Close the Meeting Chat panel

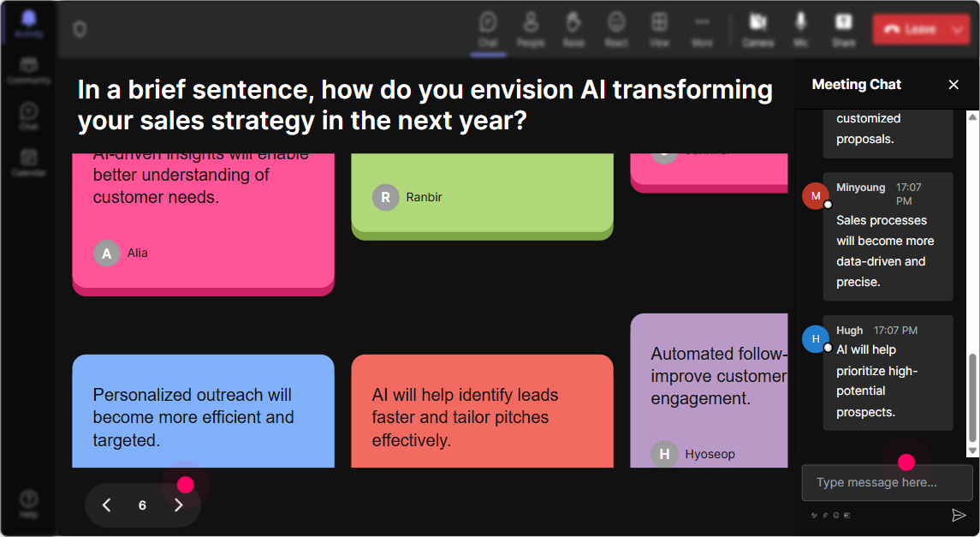pos(953,85)
